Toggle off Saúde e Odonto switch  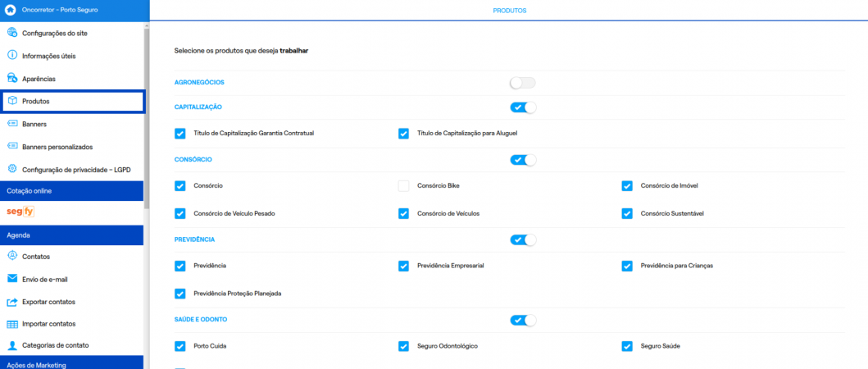click(x=523, y=321)
